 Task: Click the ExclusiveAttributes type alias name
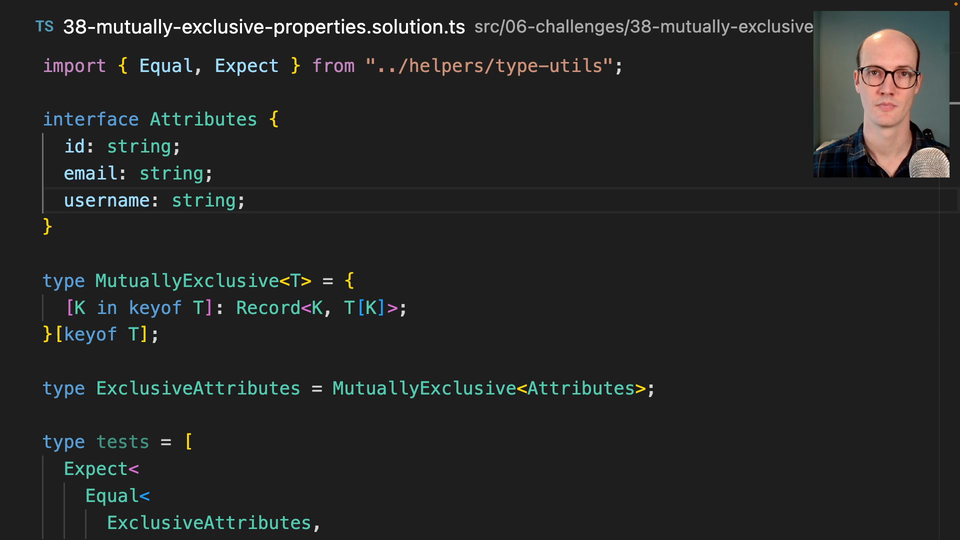pyautogui.click(x=198, y=388)
